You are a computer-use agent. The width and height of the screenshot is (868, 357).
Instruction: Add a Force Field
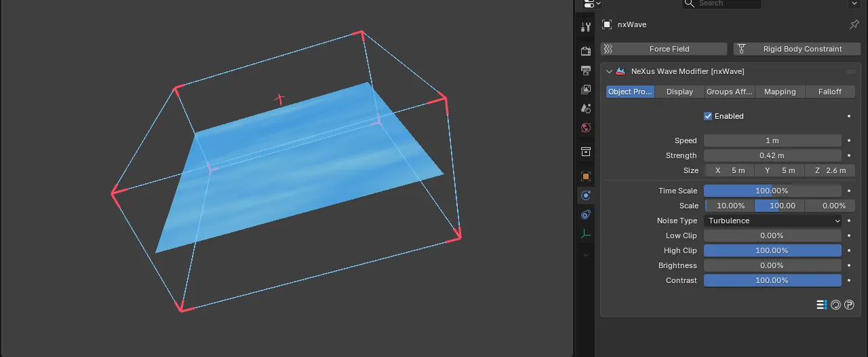tap(664, 49)
